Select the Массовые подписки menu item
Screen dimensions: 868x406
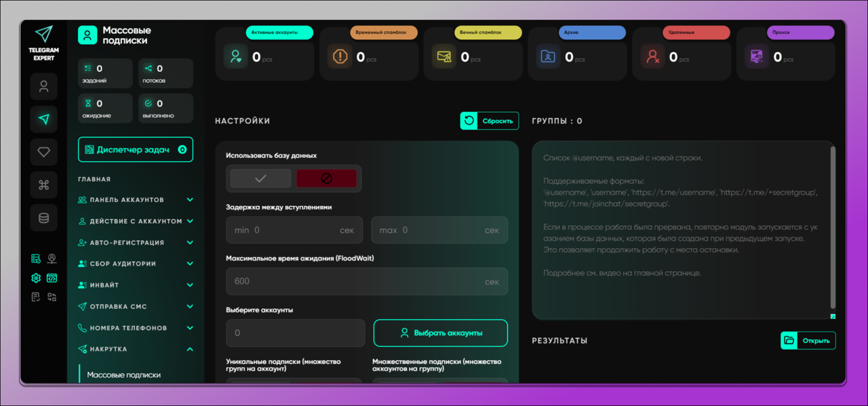[124, 375]
